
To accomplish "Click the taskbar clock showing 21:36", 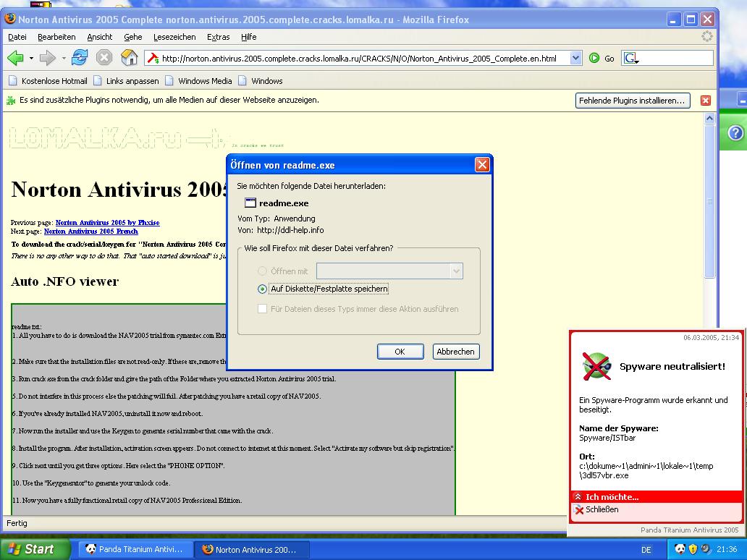I will click(x=727, y=550).
